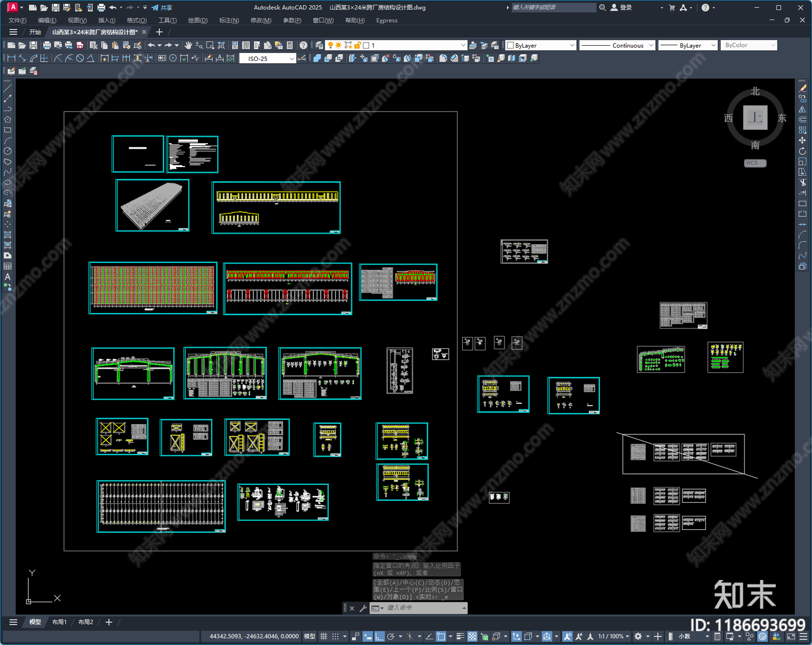This screenshot has height=645, width=812.
Task: Click the Linear dimension tool
Action: [x=11, y=58]
